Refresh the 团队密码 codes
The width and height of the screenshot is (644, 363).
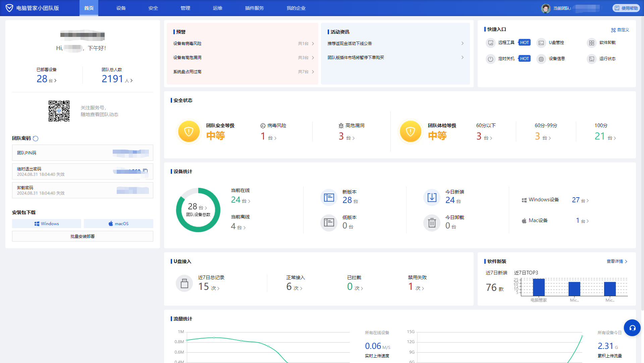pyautogui.click(x=36, y=138)
